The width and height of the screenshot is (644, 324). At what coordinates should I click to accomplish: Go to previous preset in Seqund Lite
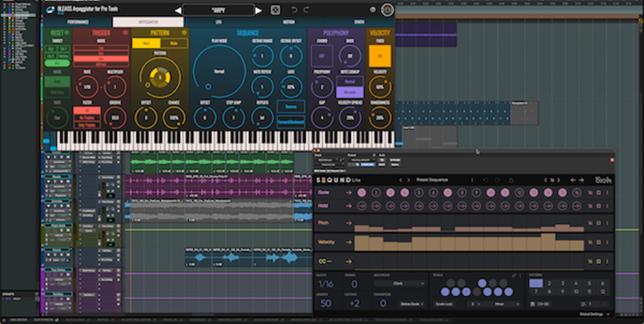coord(401,180)
